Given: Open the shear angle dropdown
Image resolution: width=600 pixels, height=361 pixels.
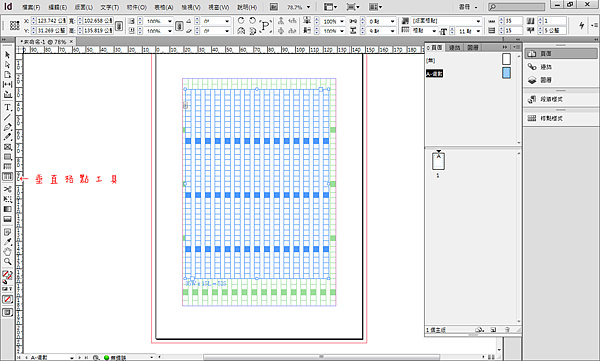Looking at the screenshot, I should 227,31.
